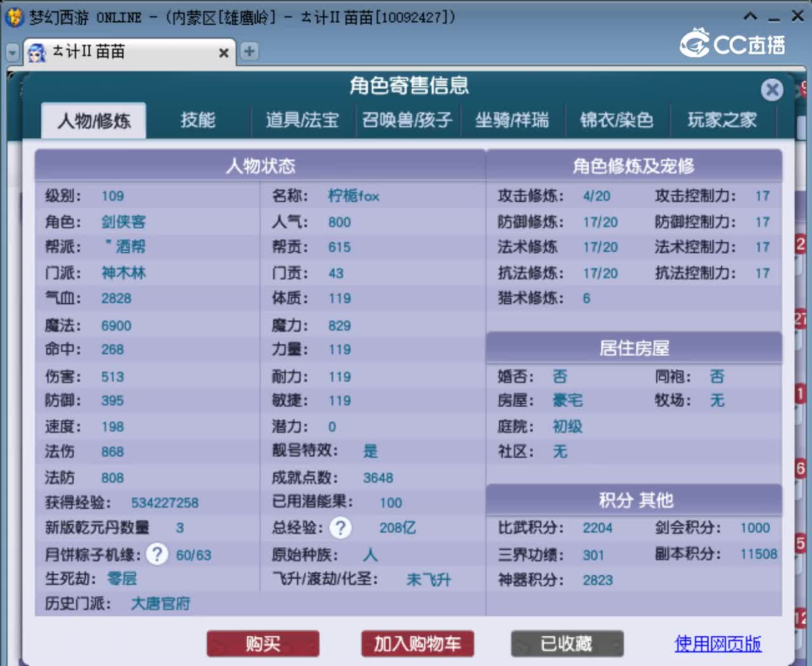Click the 神器积分 value 2823

(598, 580)
